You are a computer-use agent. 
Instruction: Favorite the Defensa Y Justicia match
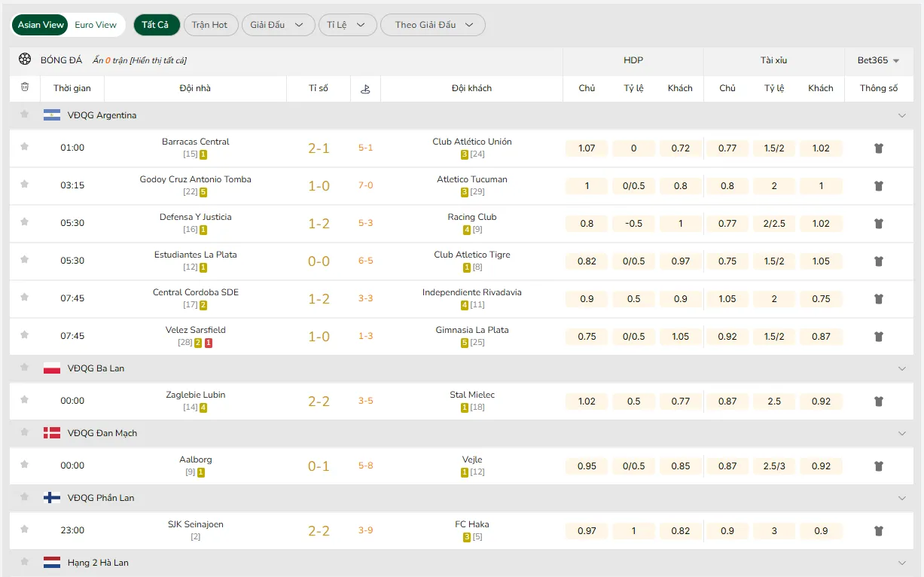[x=24, y=222]
